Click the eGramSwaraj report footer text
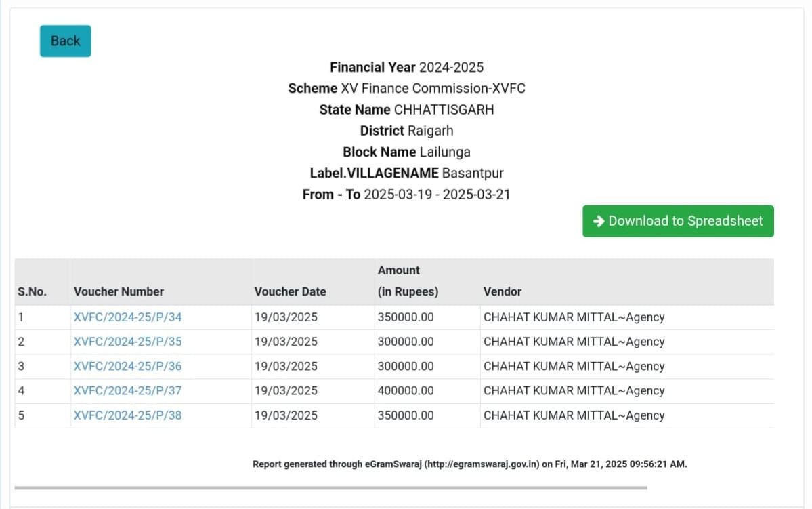812x509 pixels. point(469,464)
